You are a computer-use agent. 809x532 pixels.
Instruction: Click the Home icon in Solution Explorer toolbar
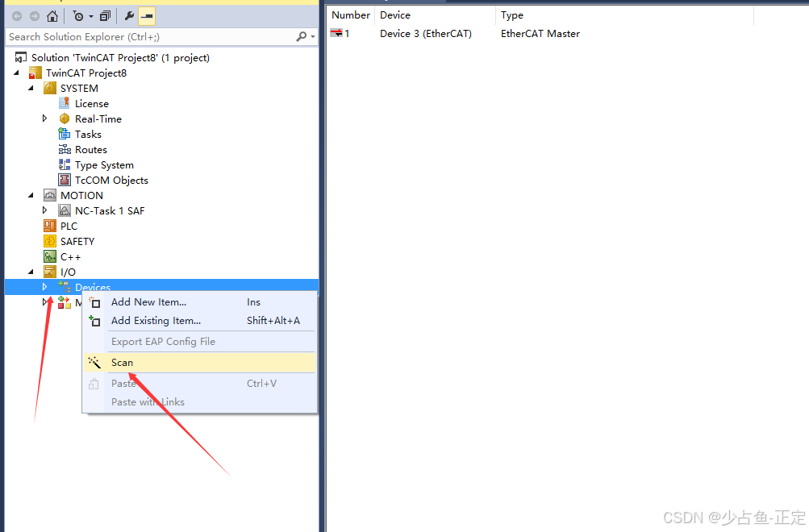click(52, 16)
